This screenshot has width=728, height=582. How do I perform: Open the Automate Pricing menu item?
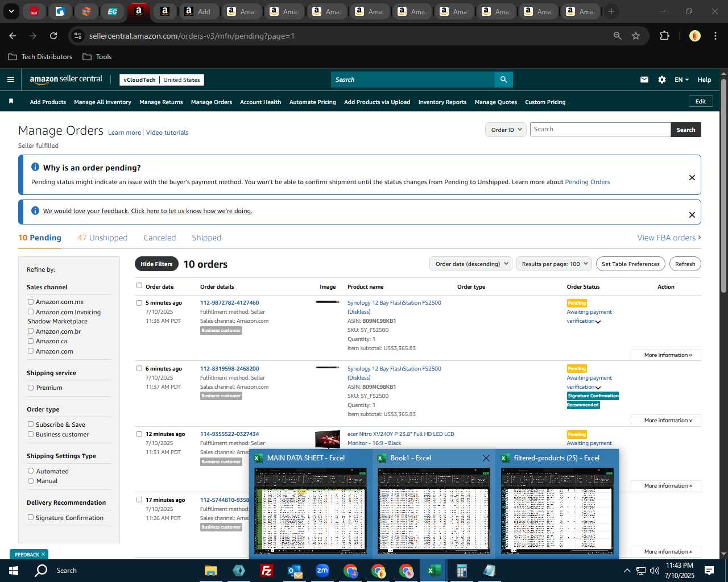pyautogui.click(x=313, y=102)
